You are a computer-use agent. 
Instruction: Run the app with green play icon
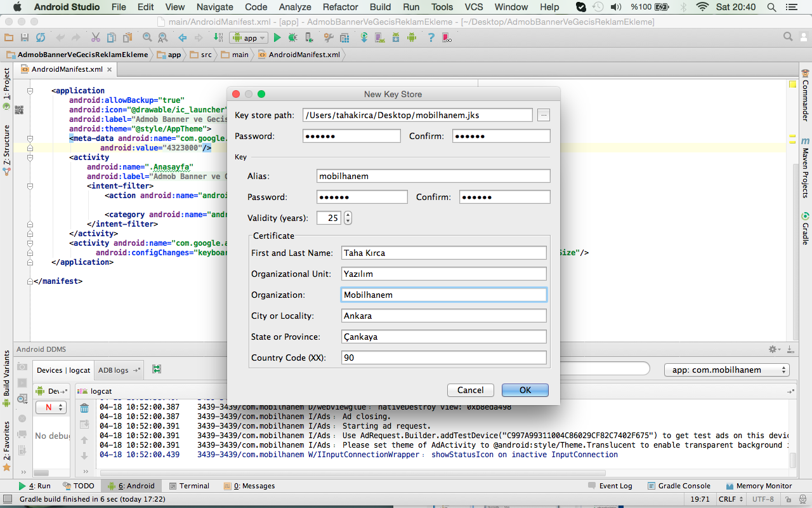tap(277, 37)
